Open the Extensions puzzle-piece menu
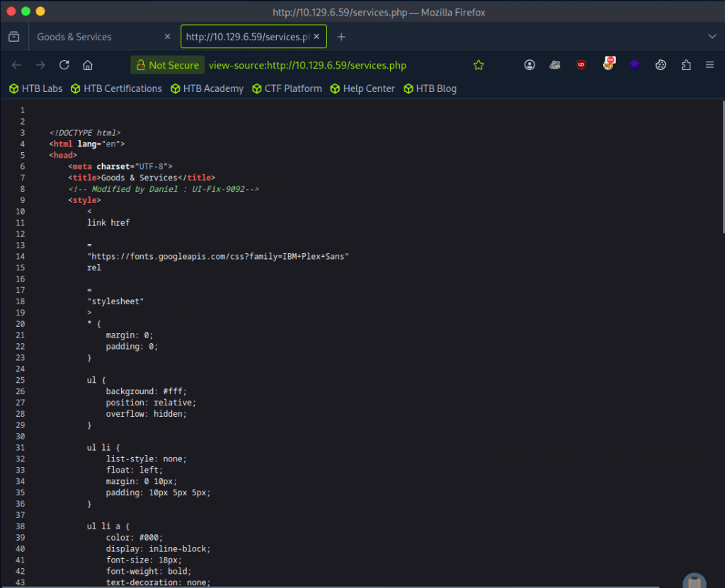Screen dimensions: 725x588 coord(685,65)
